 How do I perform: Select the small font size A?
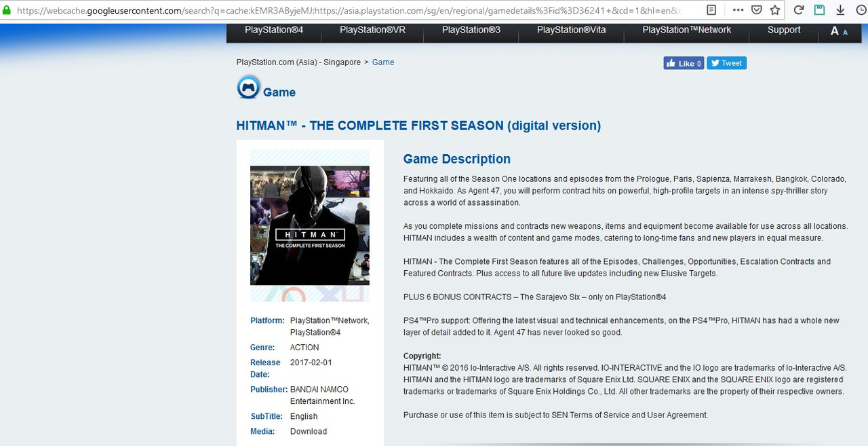[x=845, y=32]
